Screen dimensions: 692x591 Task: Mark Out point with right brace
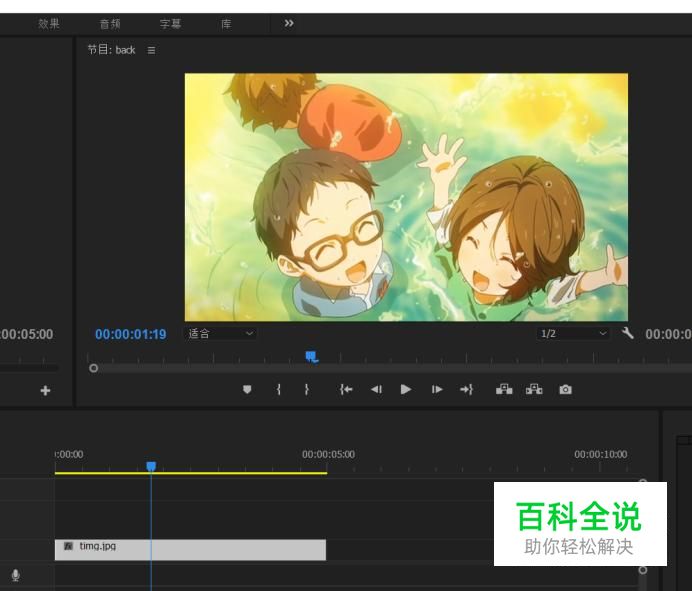[x=307, y=389]
